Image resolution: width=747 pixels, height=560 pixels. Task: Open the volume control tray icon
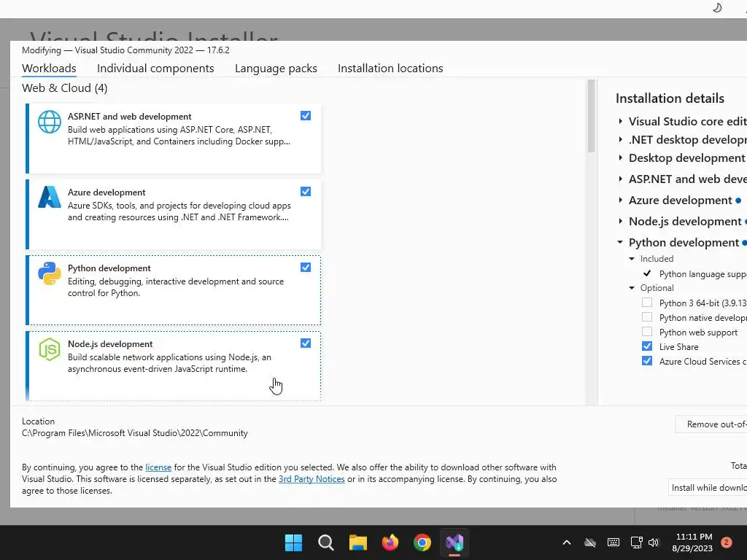point(653,542)
